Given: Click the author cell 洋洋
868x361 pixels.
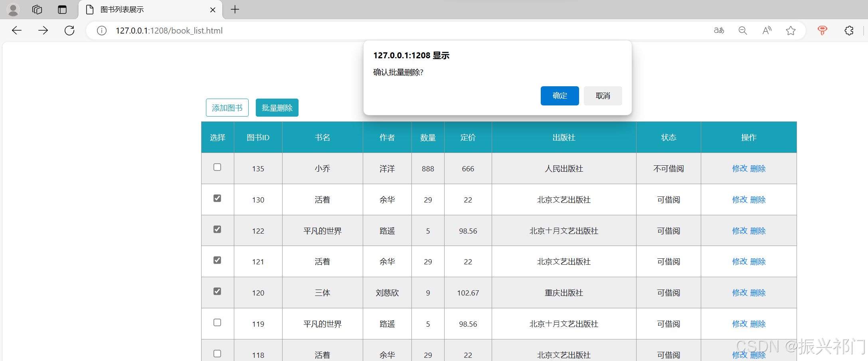Looking at the screenshot, I should coord(387,169).
